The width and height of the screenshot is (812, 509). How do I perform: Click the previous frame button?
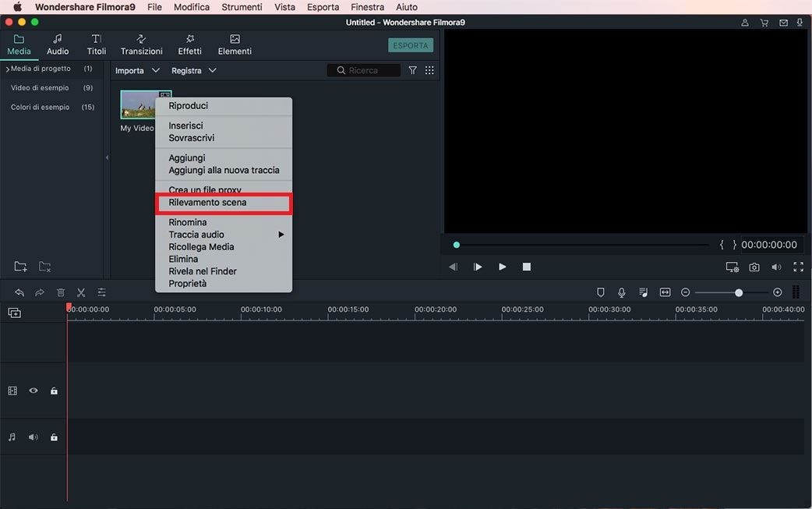[453, 267]
